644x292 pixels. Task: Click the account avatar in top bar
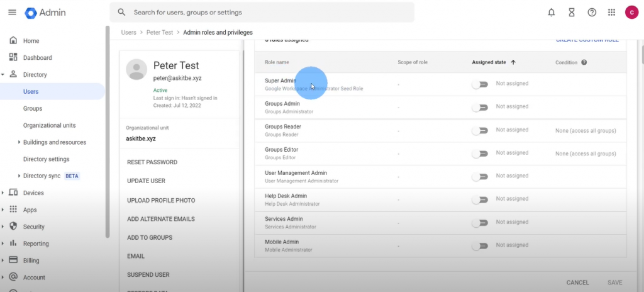click(631, 13)
